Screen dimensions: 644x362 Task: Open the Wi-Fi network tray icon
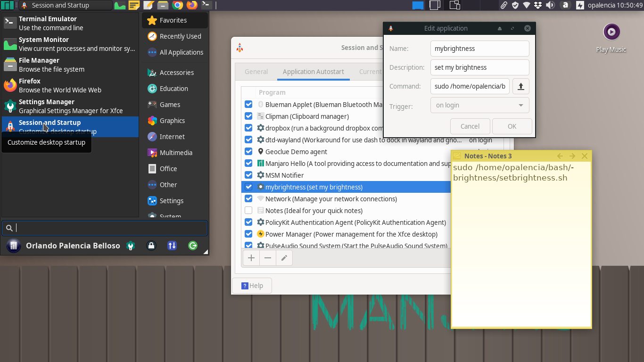[x=527, y=5]
